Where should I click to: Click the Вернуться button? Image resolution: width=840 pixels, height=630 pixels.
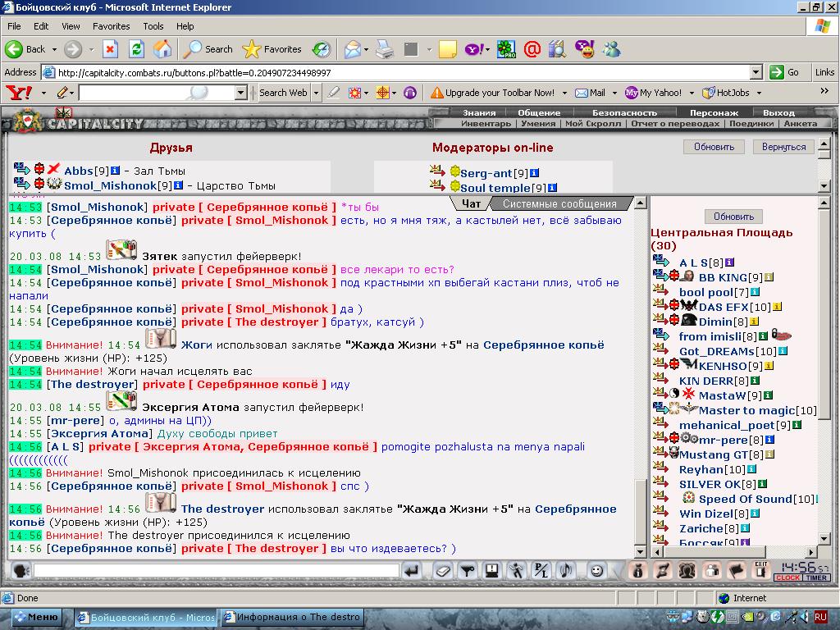[x=783, y=147]
